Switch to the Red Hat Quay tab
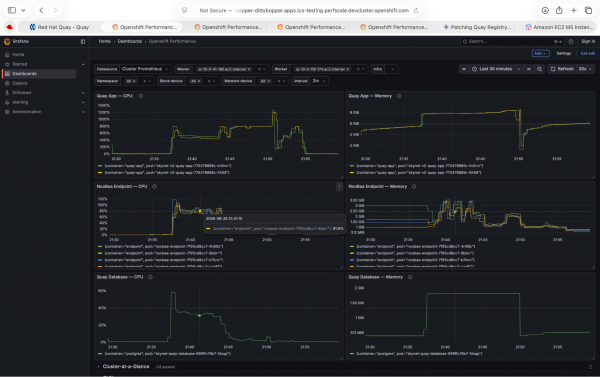This screenshot has height=377, width=600. pyautogui.click(x=59, y=27)
